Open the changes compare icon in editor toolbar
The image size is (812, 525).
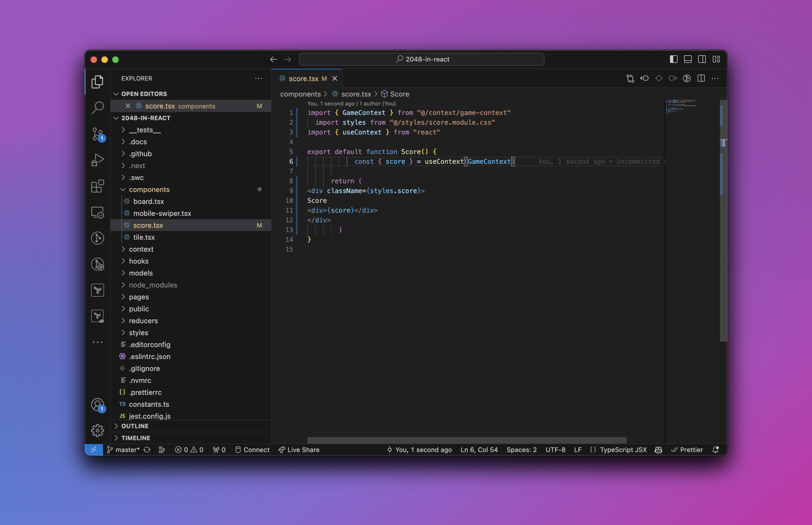(630, 79)
